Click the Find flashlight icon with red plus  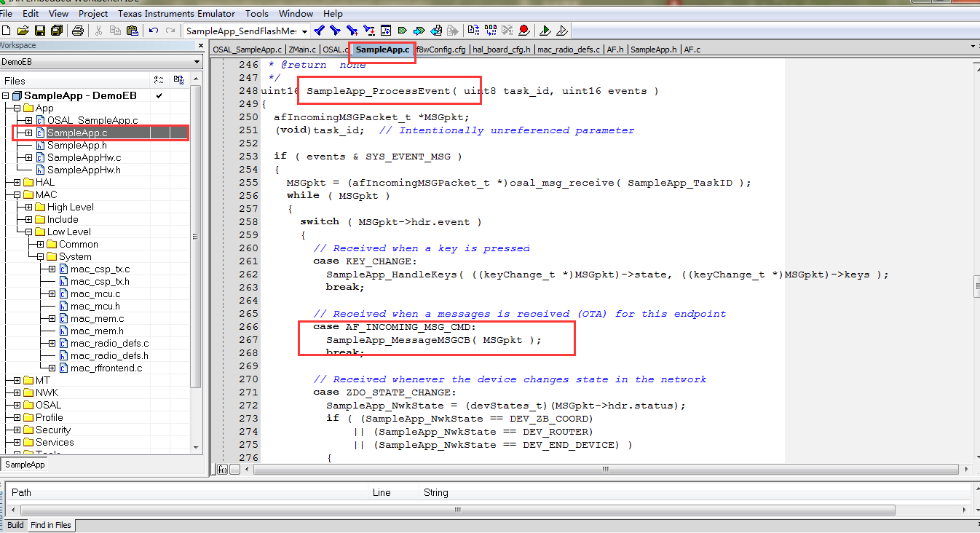[x=352, y=31]
